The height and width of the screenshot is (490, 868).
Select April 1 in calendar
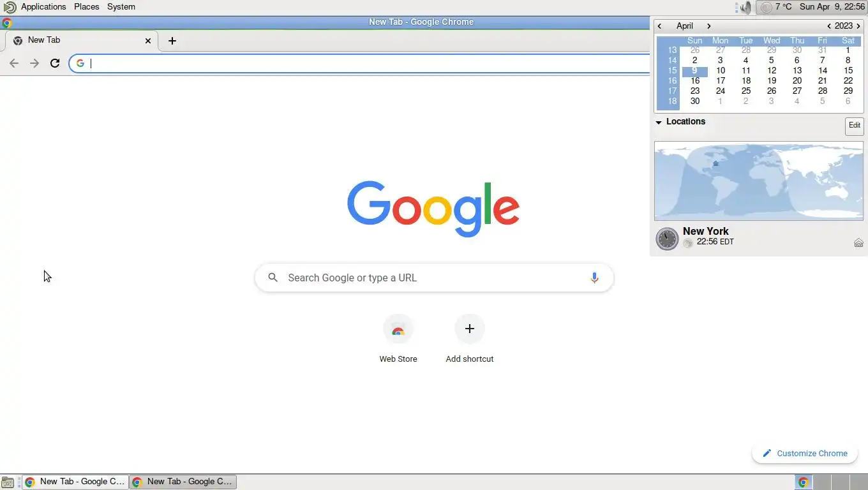(848, 50)
